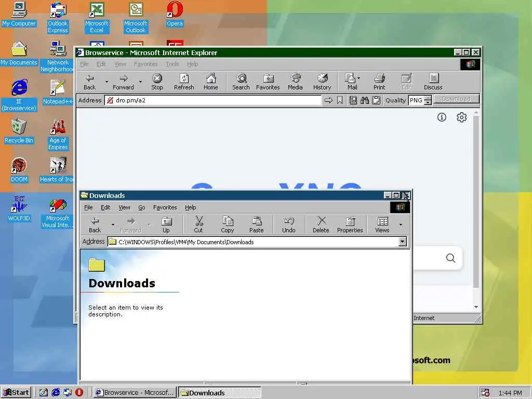532x399 pixels.
Task: Select WOLF3D desktop shortcut
Action: coord(19,209)
